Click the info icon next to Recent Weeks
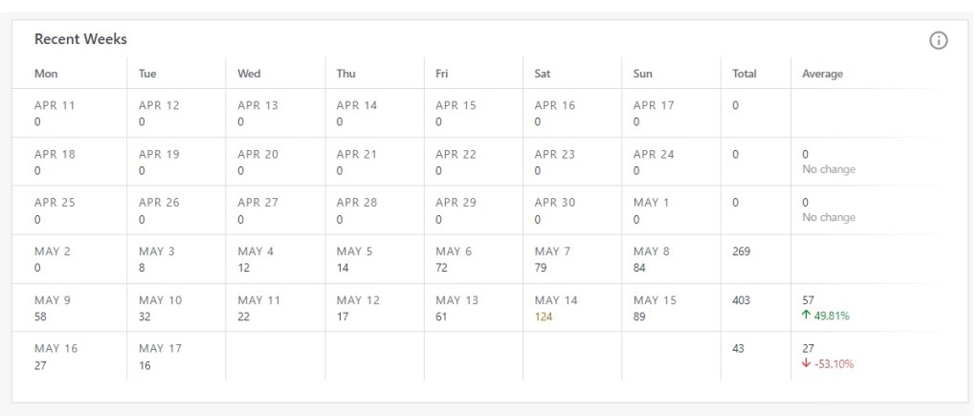This screenshot has height=416, width=980. point(939,40)
